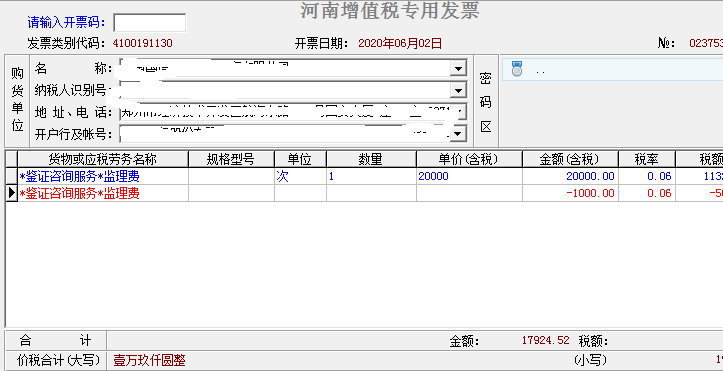
Task: Click the 请输入开票码 label
Action: pyautogui.click(x=67, y=22)
